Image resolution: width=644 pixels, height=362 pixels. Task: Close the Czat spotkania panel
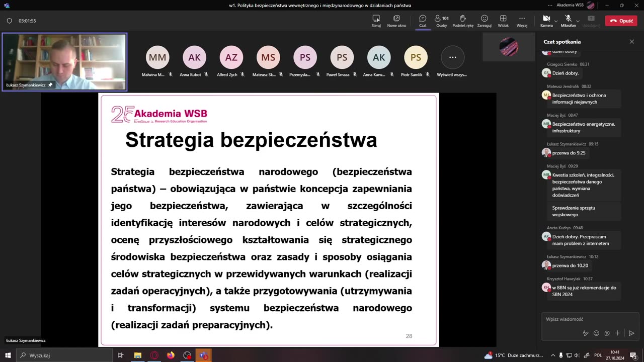[632, 42]
